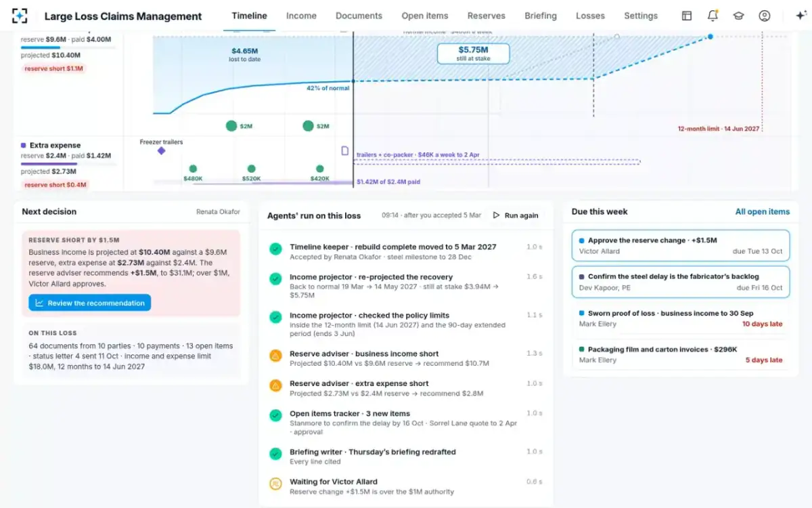Launch the sparkle AI assistant icon
812x508 pixels.
[x=801, y=16]
